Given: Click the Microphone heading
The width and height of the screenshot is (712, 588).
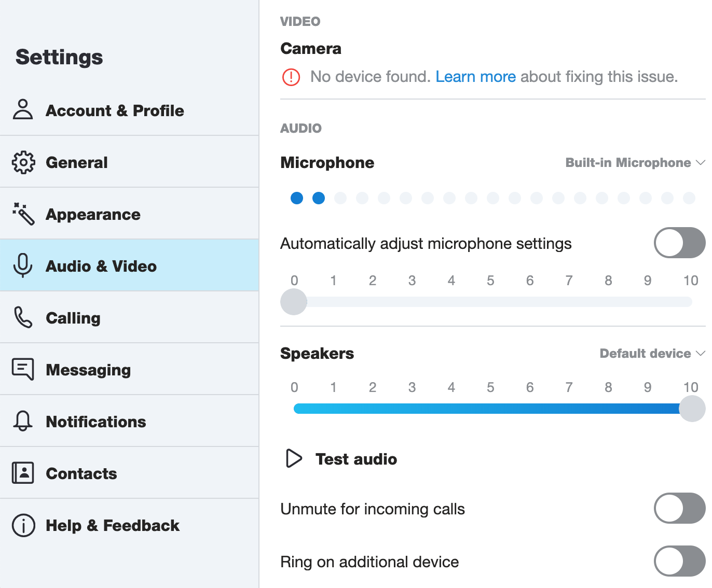Looking at the screenshot, I should [327, 163].
